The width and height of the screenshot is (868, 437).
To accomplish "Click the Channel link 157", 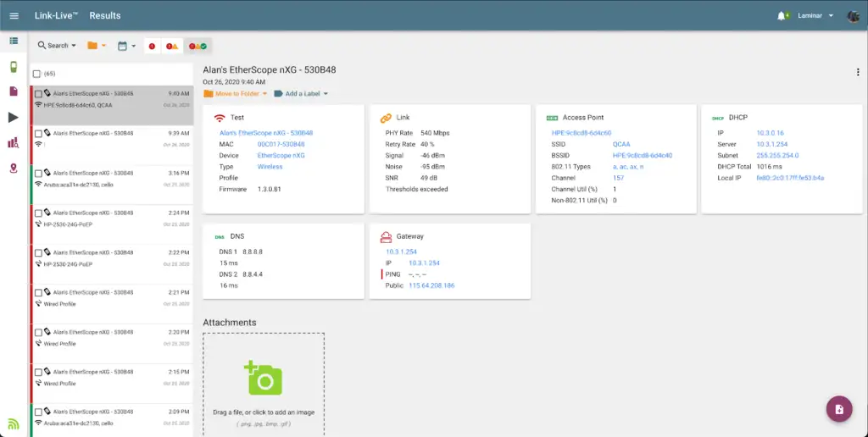I will (x=618, y=178).
